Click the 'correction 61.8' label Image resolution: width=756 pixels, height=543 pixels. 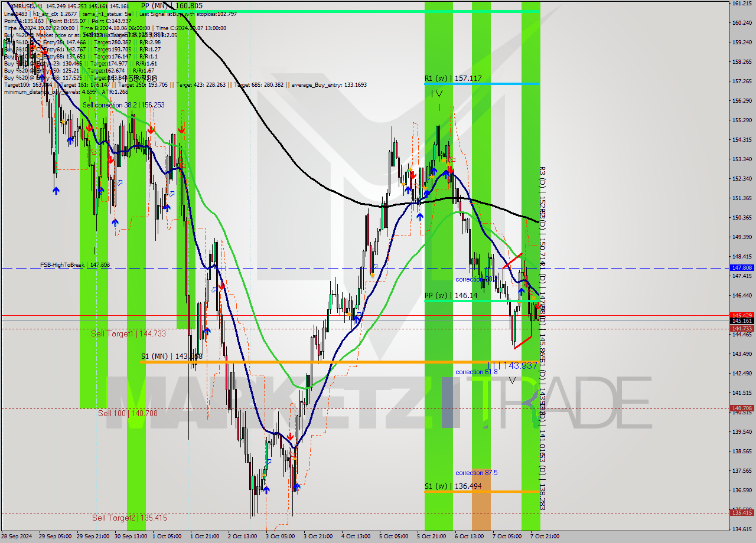(x=476, y=372)
